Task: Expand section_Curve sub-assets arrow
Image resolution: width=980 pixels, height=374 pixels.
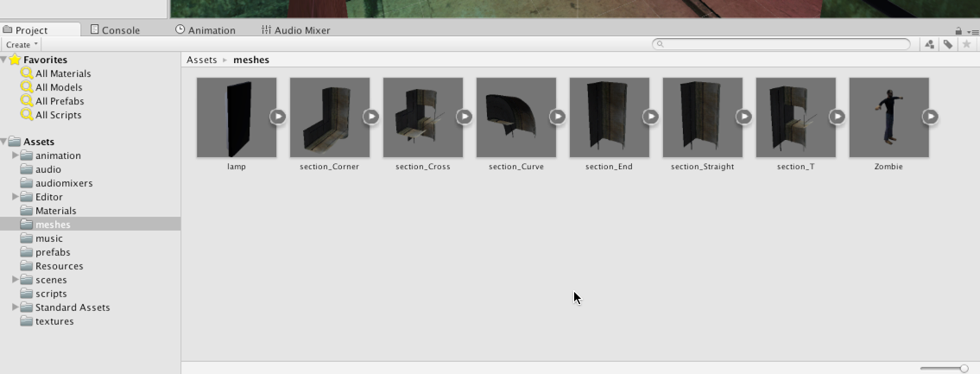Action: pos(558,117)
